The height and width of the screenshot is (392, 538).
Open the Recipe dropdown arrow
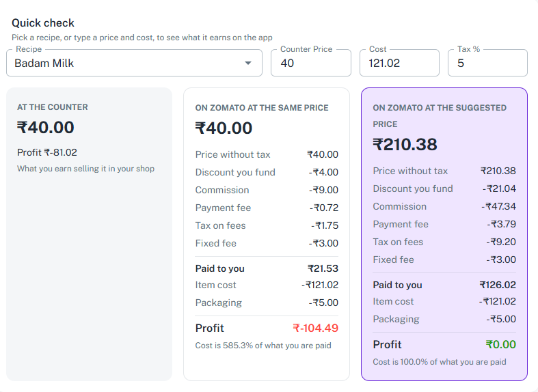click(x=247, y=63)
